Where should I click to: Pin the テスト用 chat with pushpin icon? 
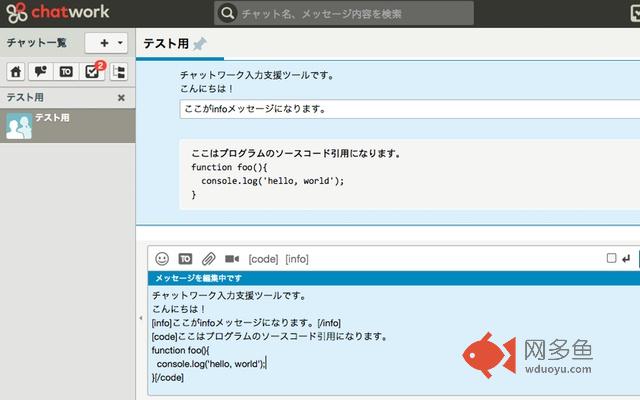click(200, 44)
